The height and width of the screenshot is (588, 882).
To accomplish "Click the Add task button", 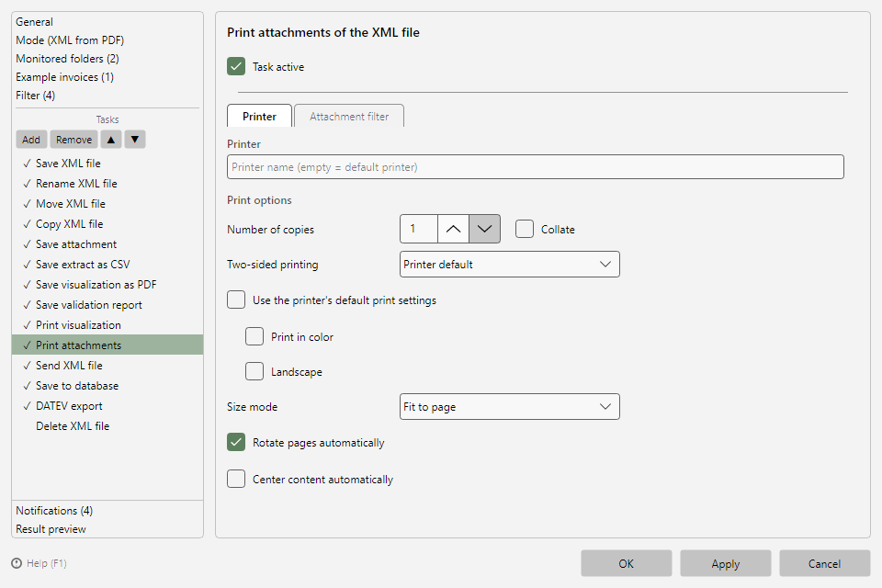I will tap(31, 140).
